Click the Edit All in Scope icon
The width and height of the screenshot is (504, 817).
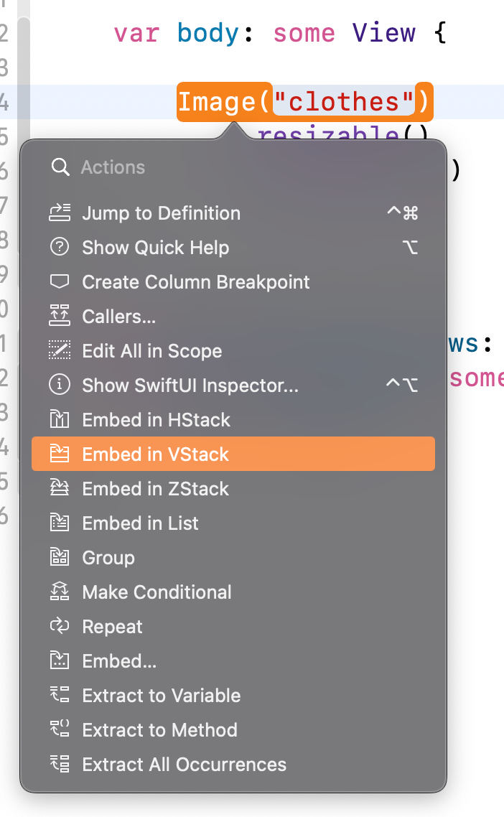pyautogui.click(x=60, y=350)
